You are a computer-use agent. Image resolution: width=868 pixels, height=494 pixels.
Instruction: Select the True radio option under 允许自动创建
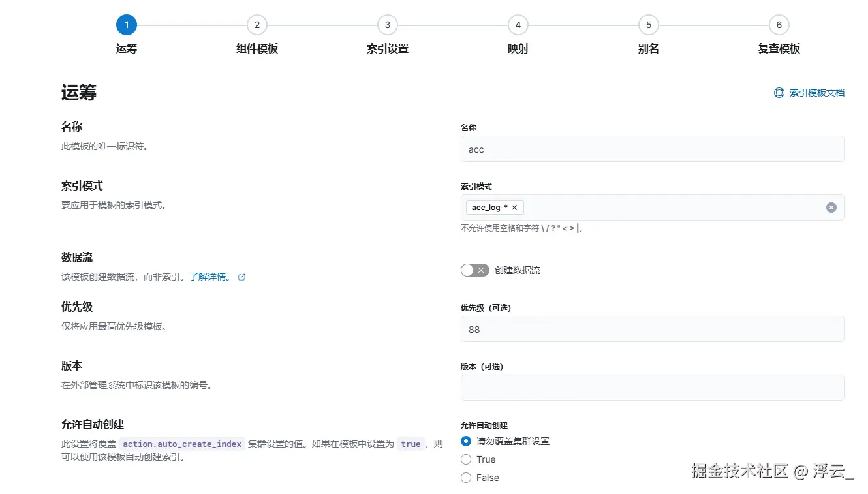[466, 459]
